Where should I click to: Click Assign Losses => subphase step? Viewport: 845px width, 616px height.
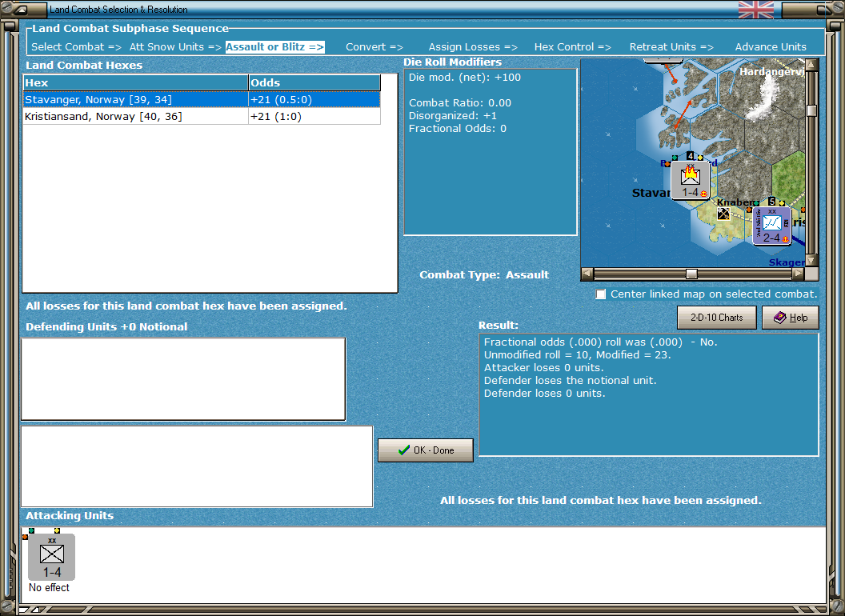click(x=473, y=47)
